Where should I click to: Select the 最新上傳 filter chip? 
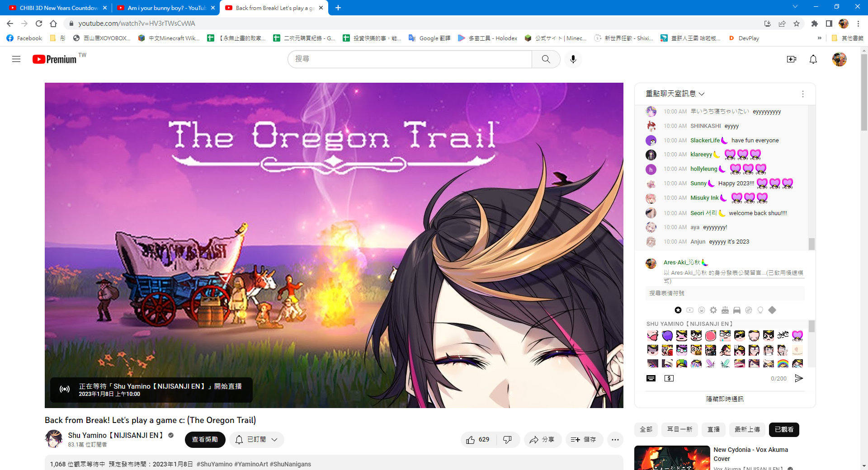pyautogui.click(x=747, y=430)
